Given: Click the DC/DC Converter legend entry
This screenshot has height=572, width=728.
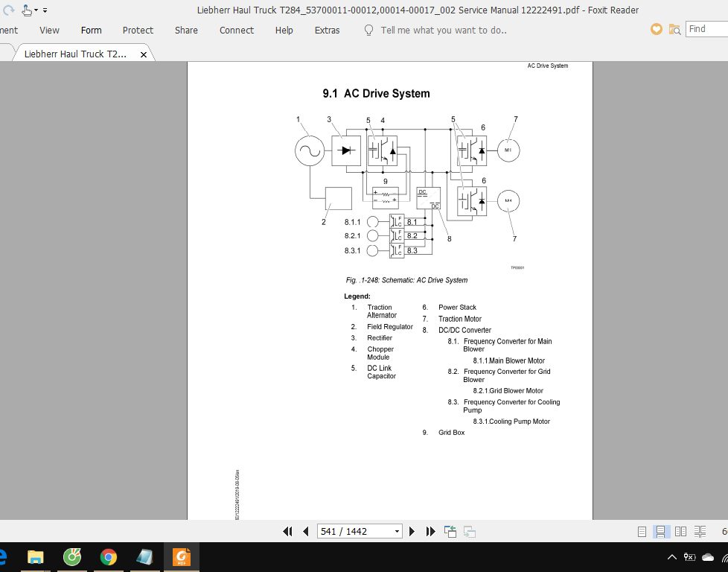Looking at the screenshot, I should [464, 330].
